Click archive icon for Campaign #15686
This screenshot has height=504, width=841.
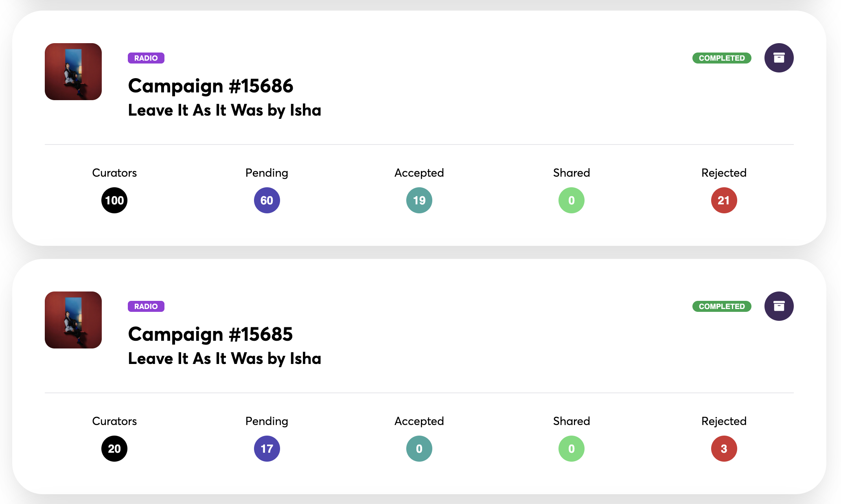(779, 58)
